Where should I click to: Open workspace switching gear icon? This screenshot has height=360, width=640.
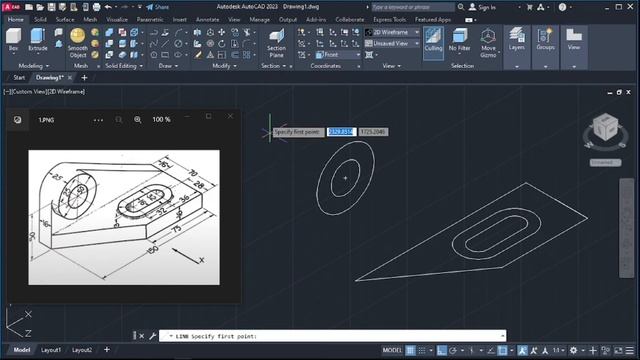573,350
